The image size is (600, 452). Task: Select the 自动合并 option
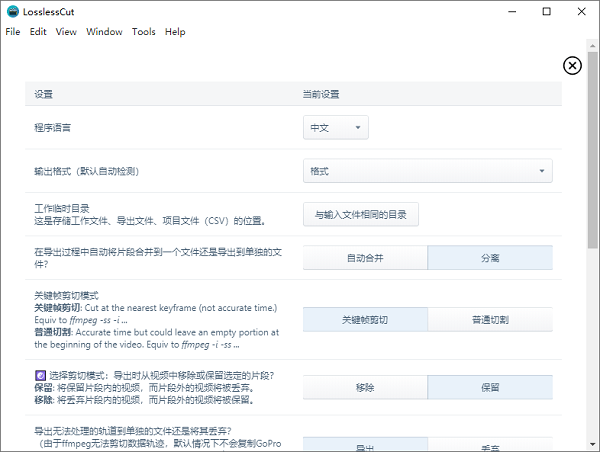coord(365,258)
